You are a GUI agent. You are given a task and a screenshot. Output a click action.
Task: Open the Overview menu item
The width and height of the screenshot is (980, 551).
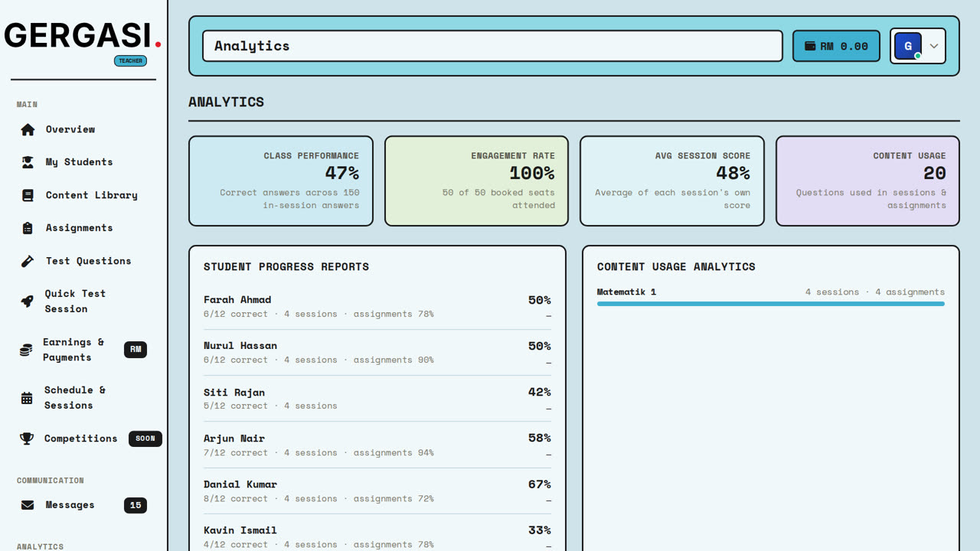click(83, 129)
